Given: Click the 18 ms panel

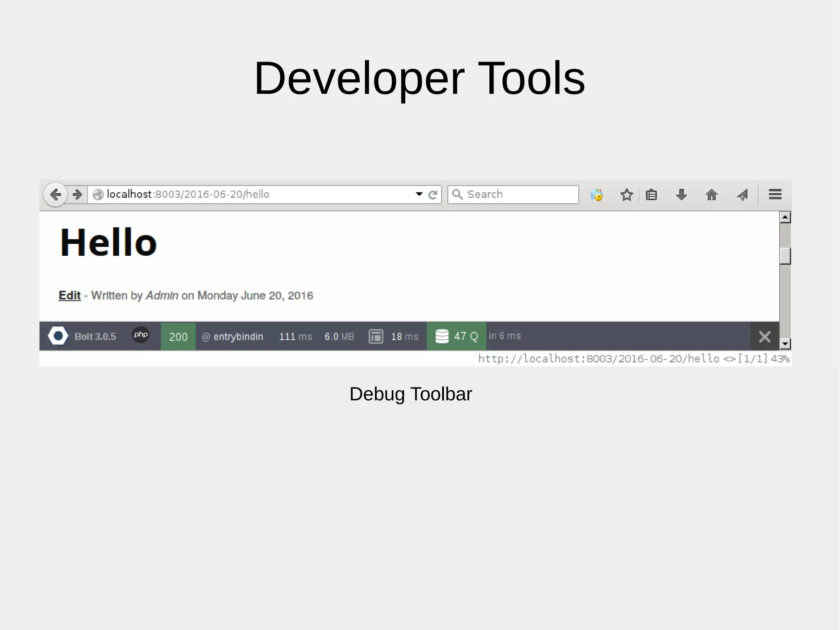Looking at the screenshot, I should pos(405,337).
